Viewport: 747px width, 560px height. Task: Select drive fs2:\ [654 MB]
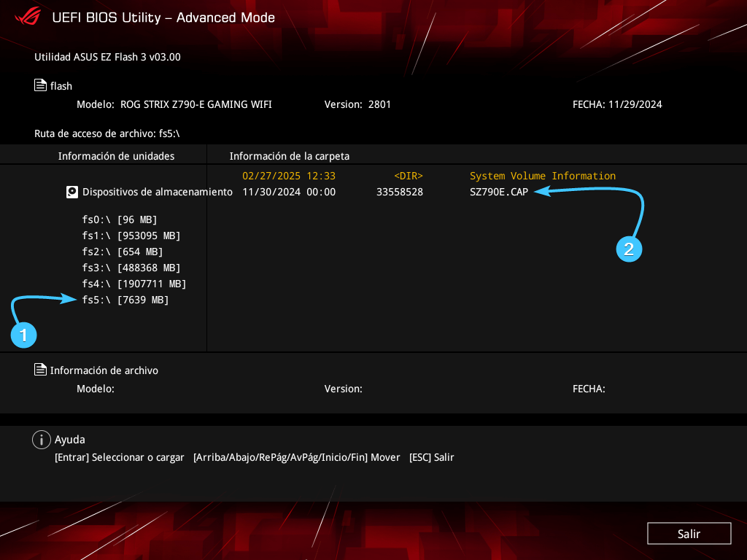pos(123,252)
